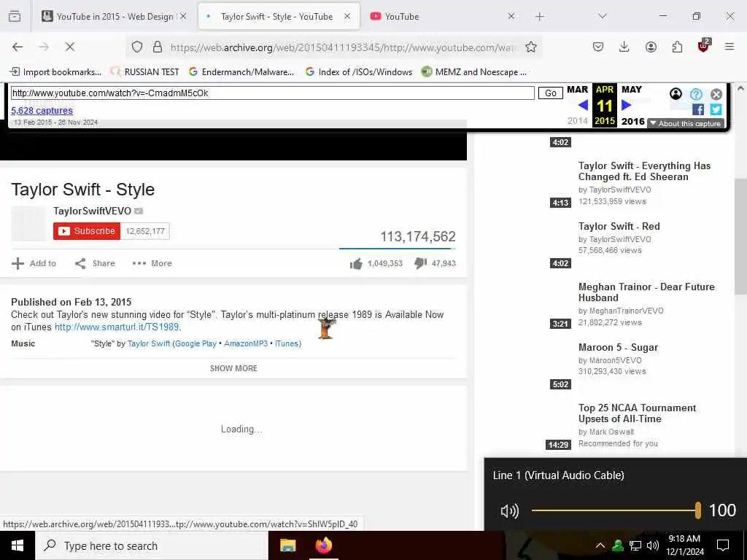Like the video with thumbs up
Screen dimensions: 747x560
coord(356,263)
